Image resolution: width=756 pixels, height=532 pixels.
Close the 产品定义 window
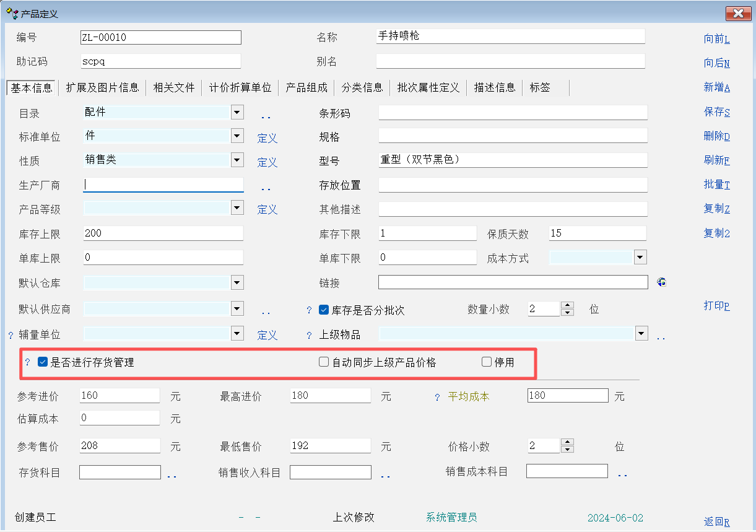coord(737,13)
